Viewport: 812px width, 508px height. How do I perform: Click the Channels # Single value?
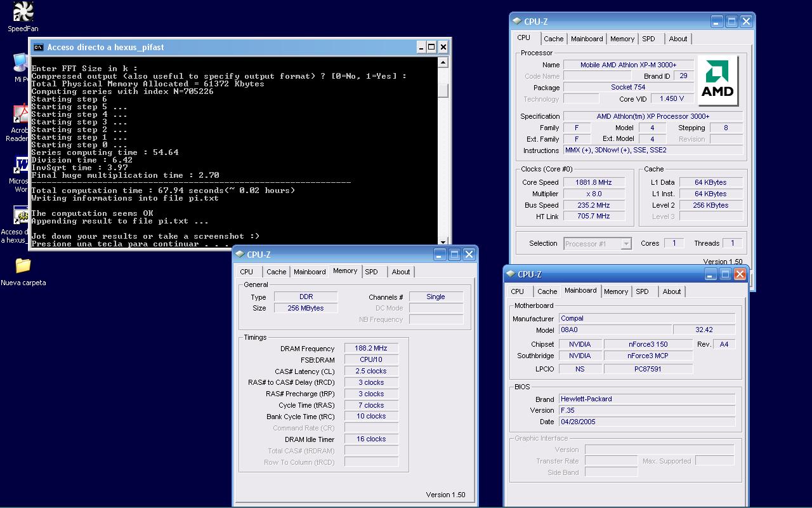tap(436, 297)
